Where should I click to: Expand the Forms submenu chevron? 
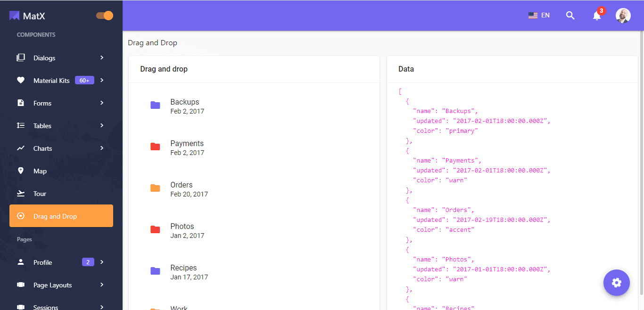pyautogui.click(x=102, y=103)
